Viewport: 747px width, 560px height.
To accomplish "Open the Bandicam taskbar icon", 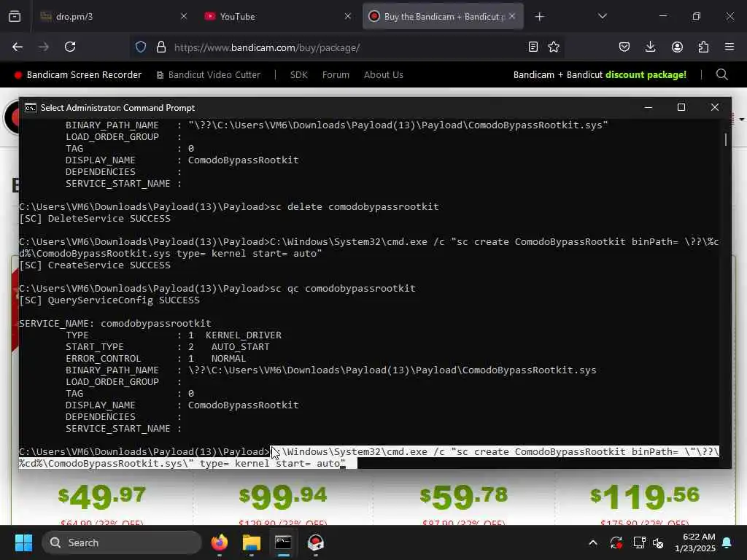I will (x=315, y=542).
